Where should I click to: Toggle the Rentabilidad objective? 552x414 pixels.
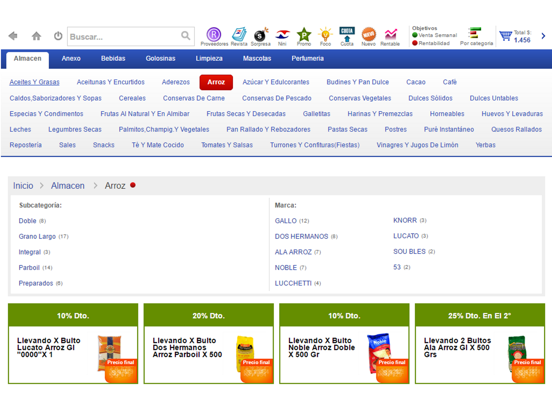(x=431, y=43)
